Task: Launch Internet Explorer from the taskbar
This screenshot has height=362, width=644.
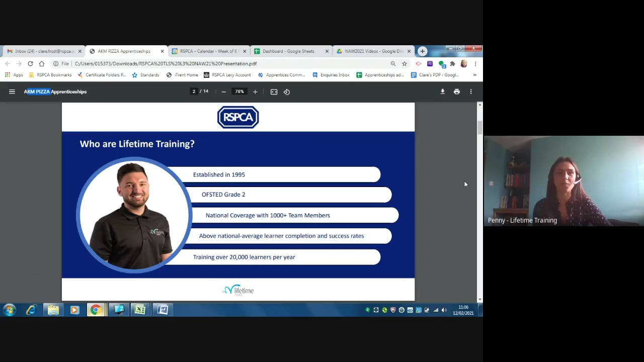Action: (31, 310)
